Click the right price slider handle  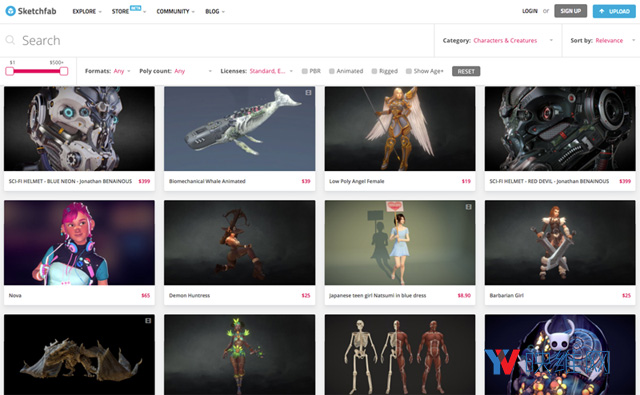coord(64,71)
